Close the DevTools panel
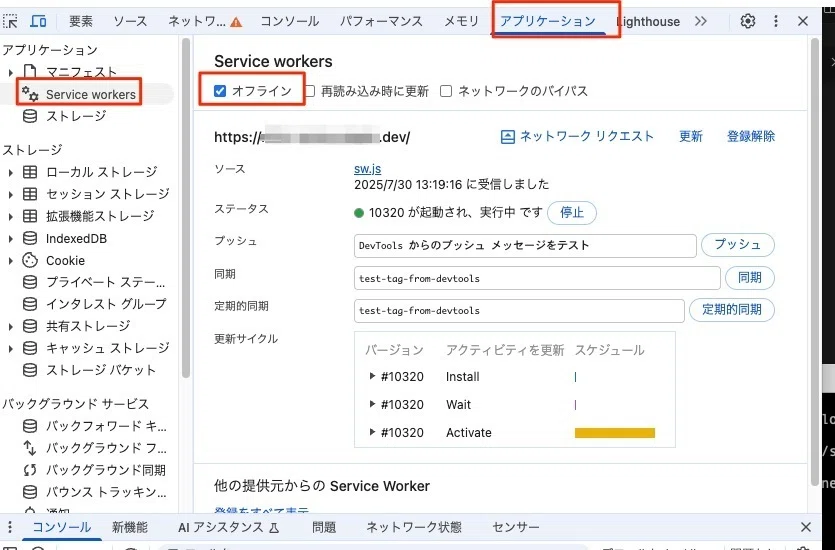The height and width of the screenshot is (550, 835). (x=803, y=21)
